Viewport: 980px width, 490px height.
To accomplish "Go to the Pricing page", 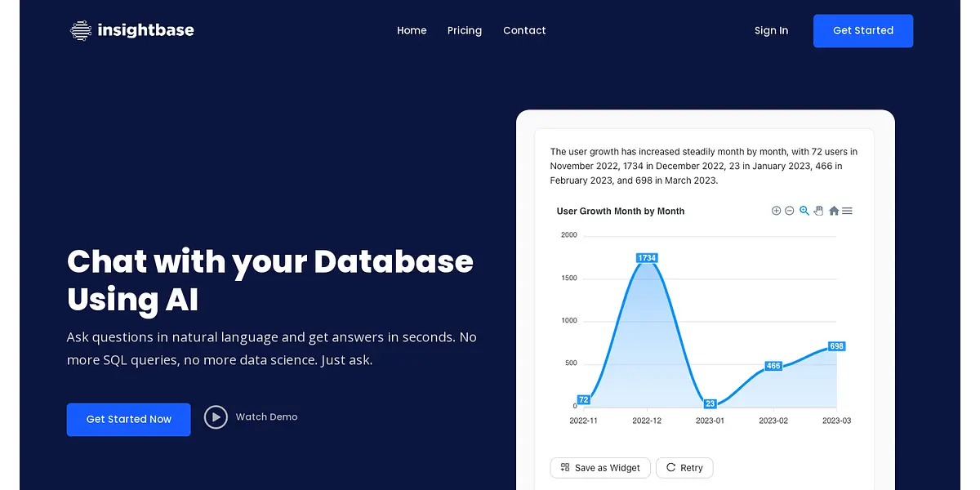I will (x=465, y=30).
